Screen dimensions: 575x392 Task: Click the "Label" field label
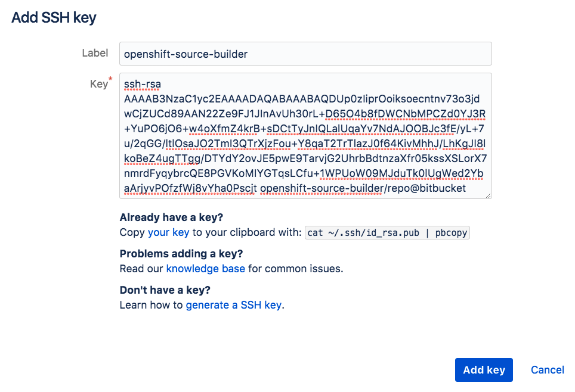coord(95,53)
